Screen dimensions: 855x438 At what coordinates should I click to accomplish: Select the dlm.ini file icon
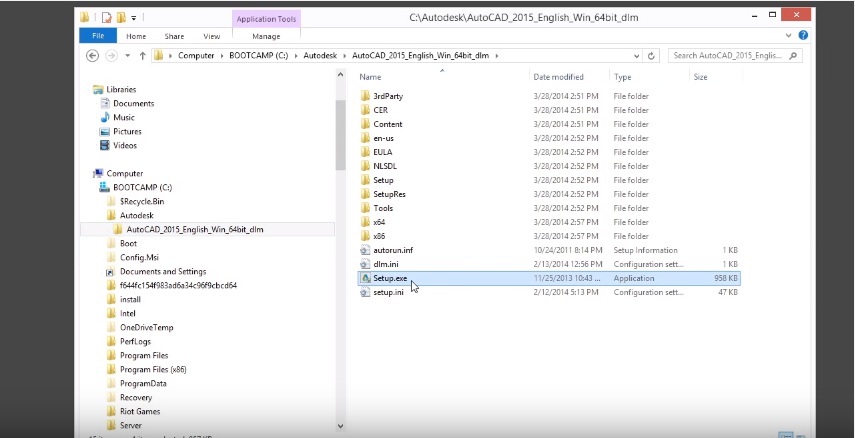[x=365, y=264]
